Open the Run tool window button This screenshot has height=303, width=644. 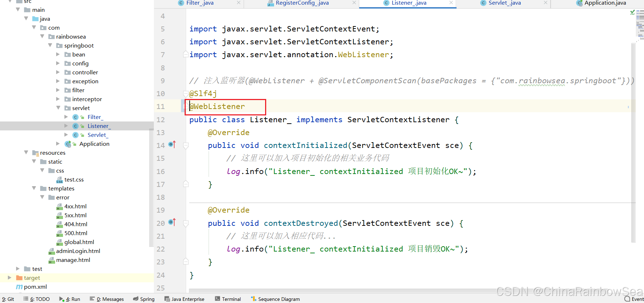[70, 299]
